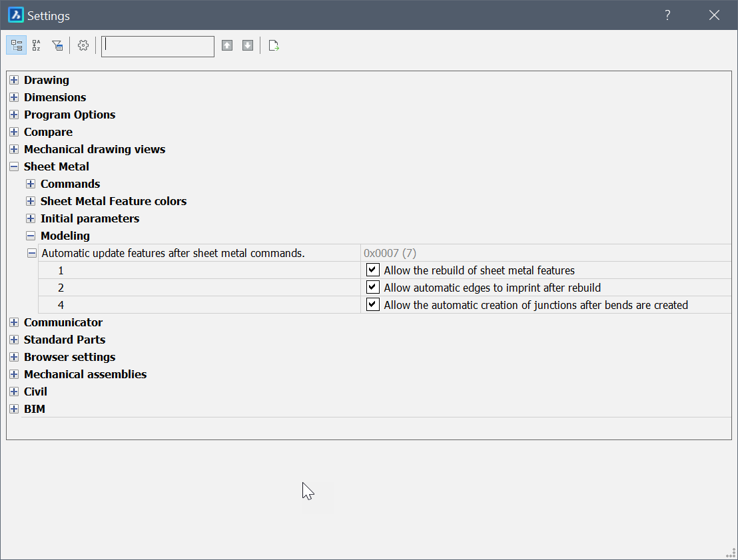The width and height of the screenshot is (738, 560).
Task: Uncheck Allow the rebuild of sheet metal features
Action: point(373,270)
